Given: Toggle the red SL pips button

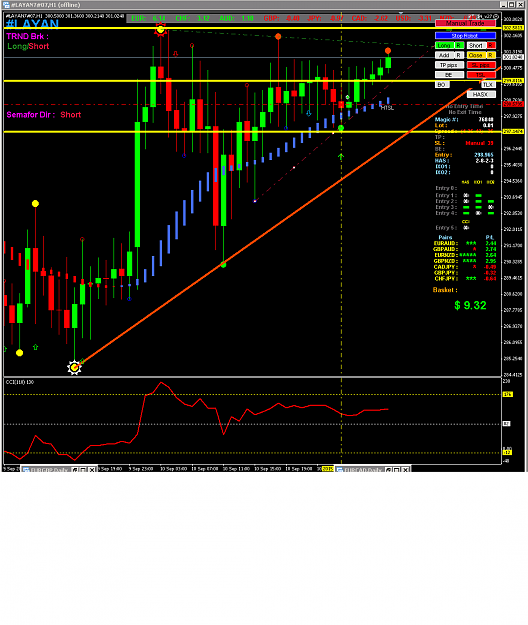Looking at the screenshot, I should (x=481, y=65).
